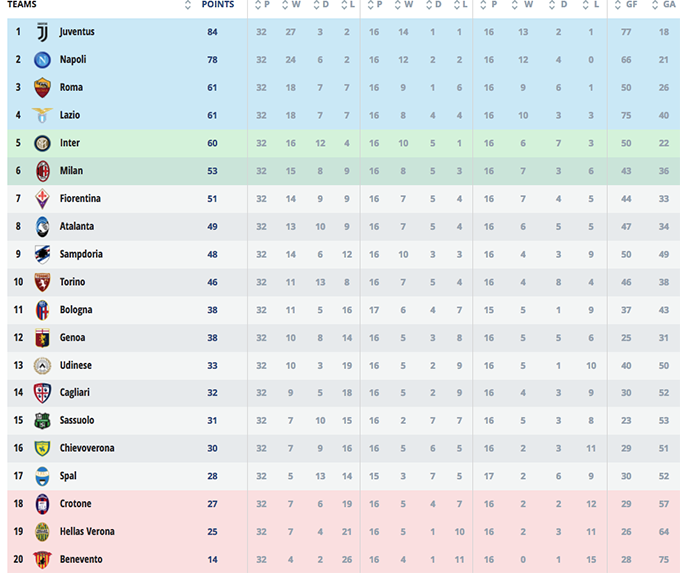This screenshot has height=573, width=680.
Task: Open the Udinese team name link
Action: click(x=78, y=365)
